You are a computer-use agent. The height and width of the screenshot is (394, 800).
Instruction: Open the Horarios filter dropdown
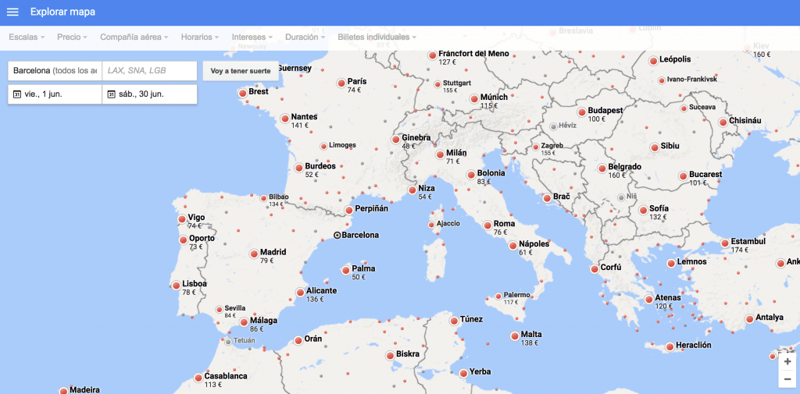tap(199, 37)
